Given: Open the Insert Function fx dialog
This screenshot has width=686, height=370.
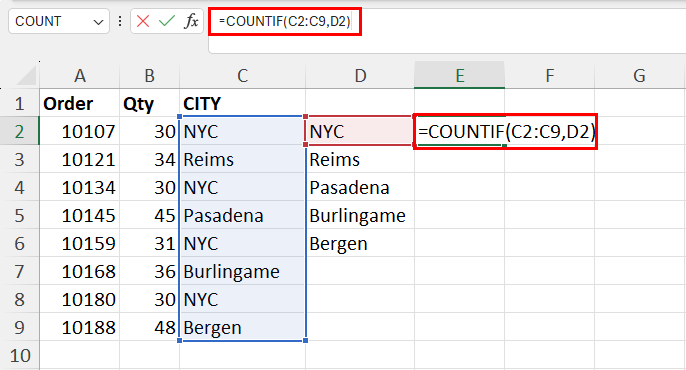Looking at the screenshot, I should click(x=191, y=21).
